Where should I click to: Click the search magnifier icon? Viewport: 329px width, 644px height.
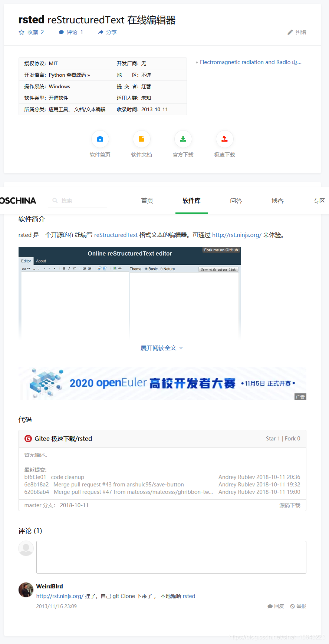(55, 201)
